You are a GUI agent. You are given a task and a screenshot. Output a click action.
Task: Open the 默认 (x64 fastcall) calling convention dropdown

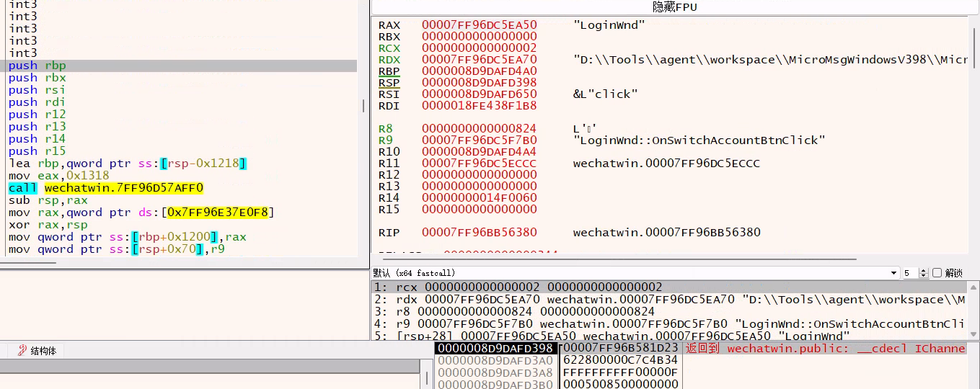coord(635,273)
